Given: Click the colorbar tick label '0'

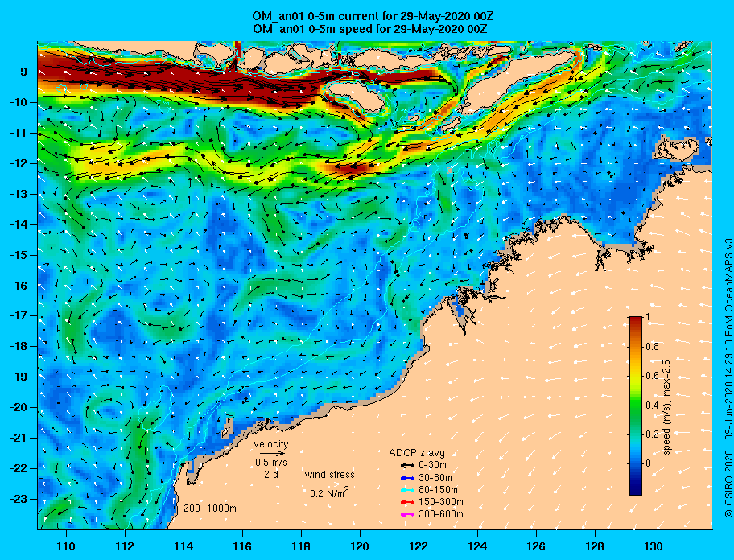Looking at the screenshot, I should pyautogui.click(x=649, y=463).
